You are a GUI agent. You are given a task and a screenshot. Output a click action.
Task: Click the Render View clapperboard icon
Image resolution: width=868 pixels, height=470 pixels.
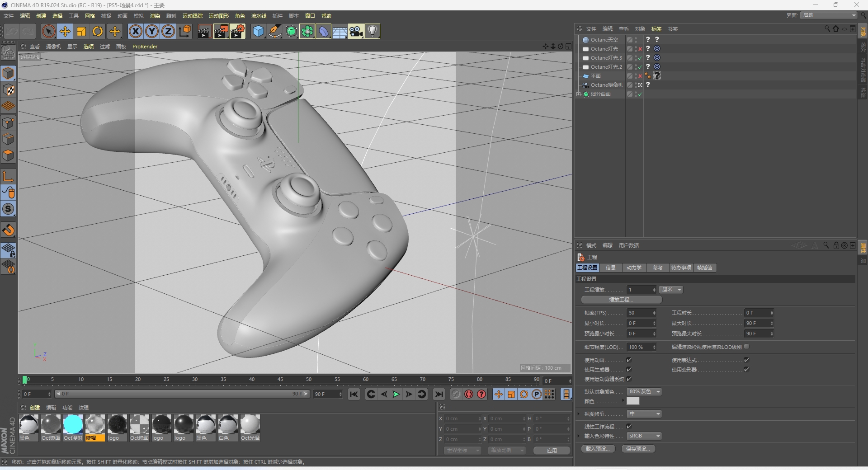pos(204,31)
